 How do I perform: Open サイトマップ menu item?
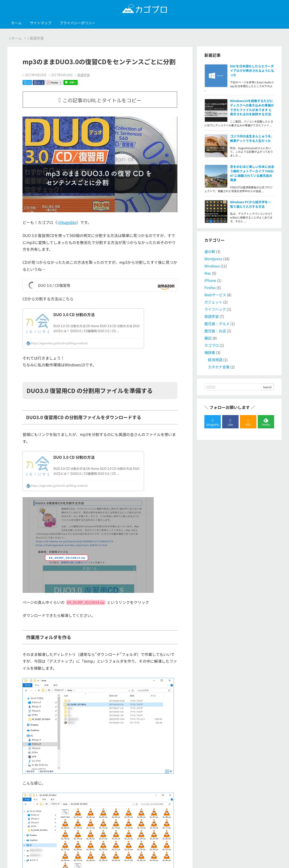click(x=41, y=23)
